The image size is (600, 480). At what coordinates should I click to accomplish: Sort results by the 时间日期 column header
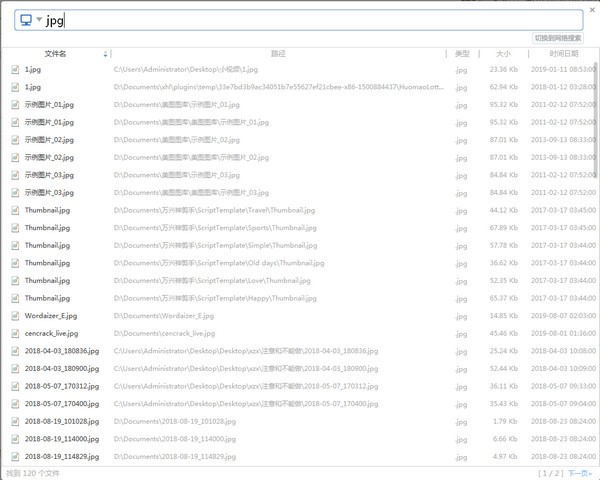(x=563, y=53)
